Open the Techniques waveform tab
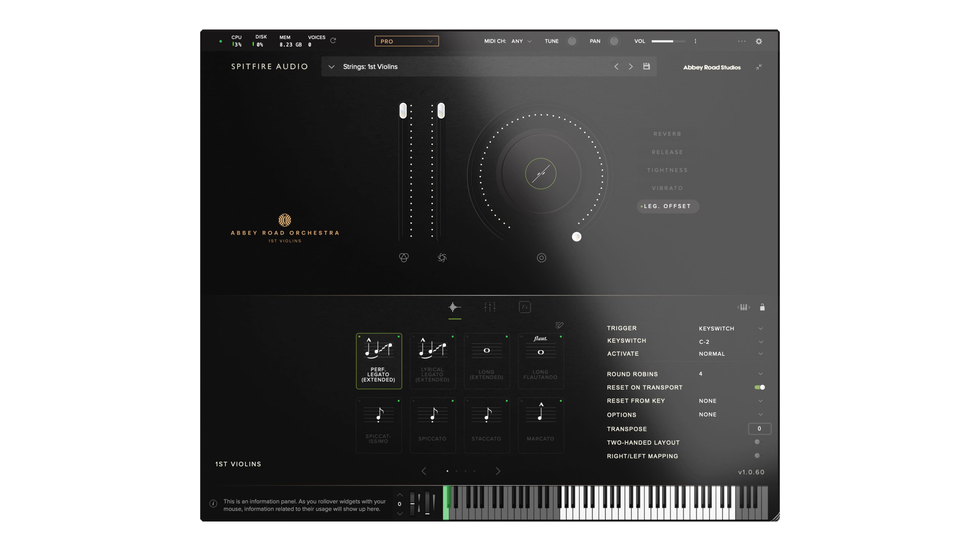The height and width of the screenshot is (551, 980). point(455,307)
